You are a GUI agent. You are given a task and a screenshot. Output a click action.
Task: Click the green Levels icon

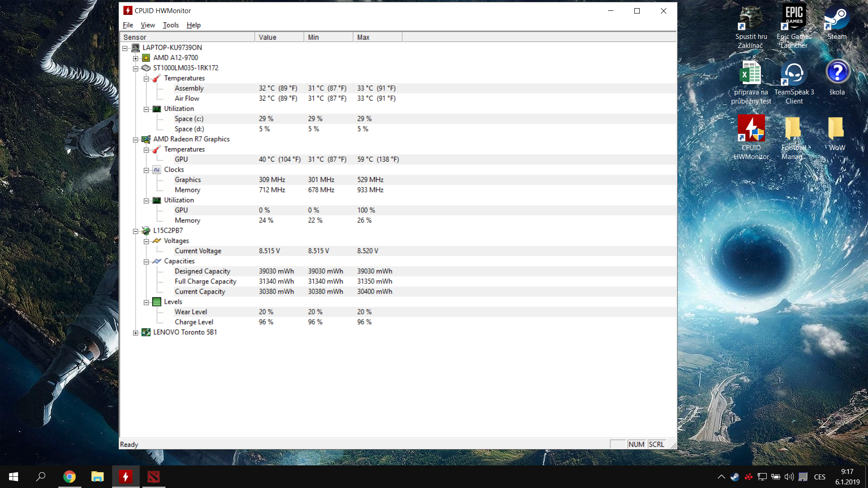pyautogui.click(x=157, y=302)
